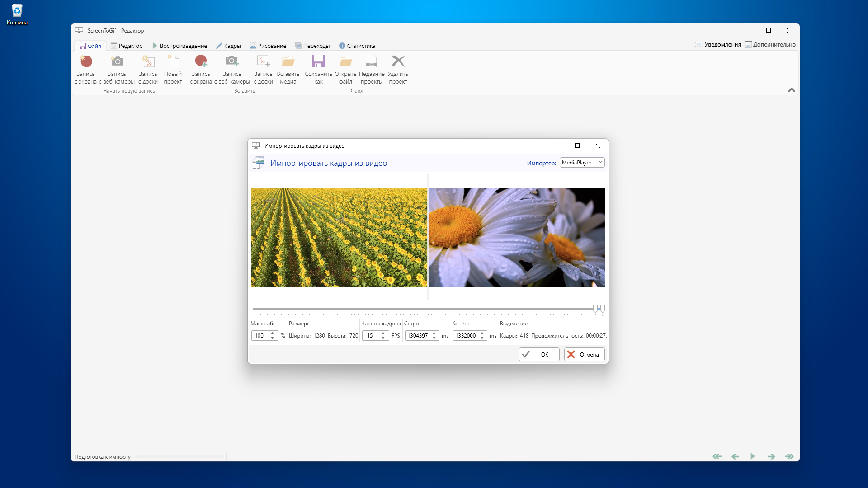Click Вставить медиа folder icon
Viewport: 868px width, 488px height.
pos(288,61)
